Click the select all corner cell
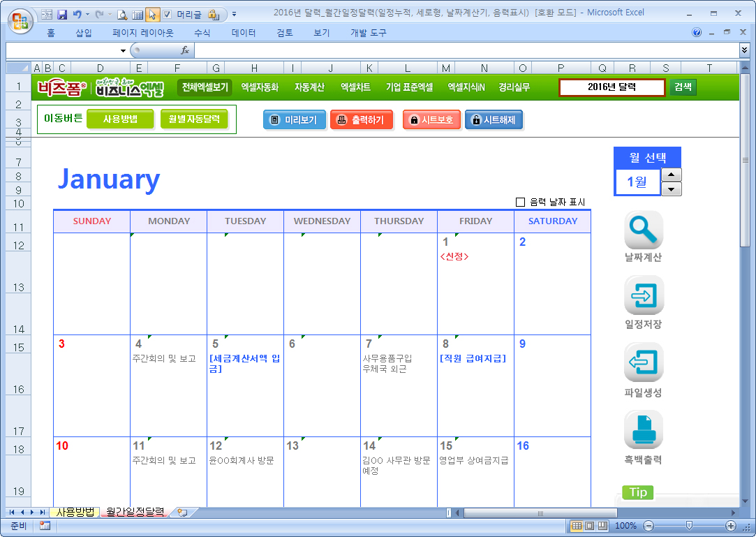756x537 pixels. [18, 68]
